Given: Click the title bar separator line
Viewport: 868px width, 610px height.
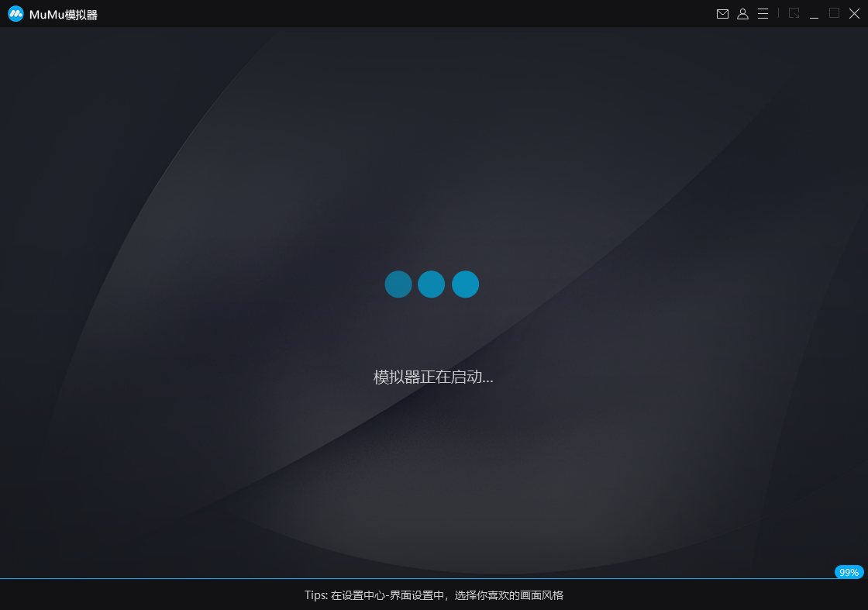Looking at the screenshot, I should 778,13.
